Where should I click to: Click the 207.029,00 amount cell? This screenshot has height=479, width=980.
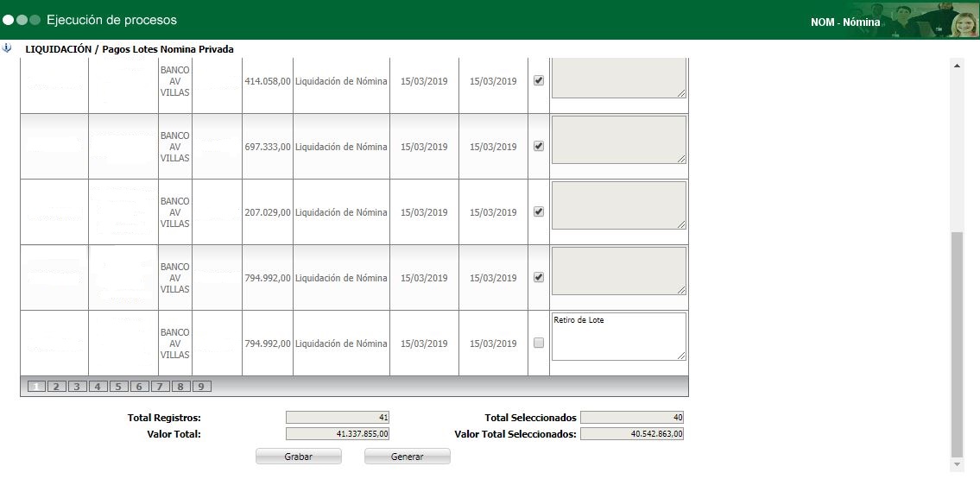tap(268, 212)
